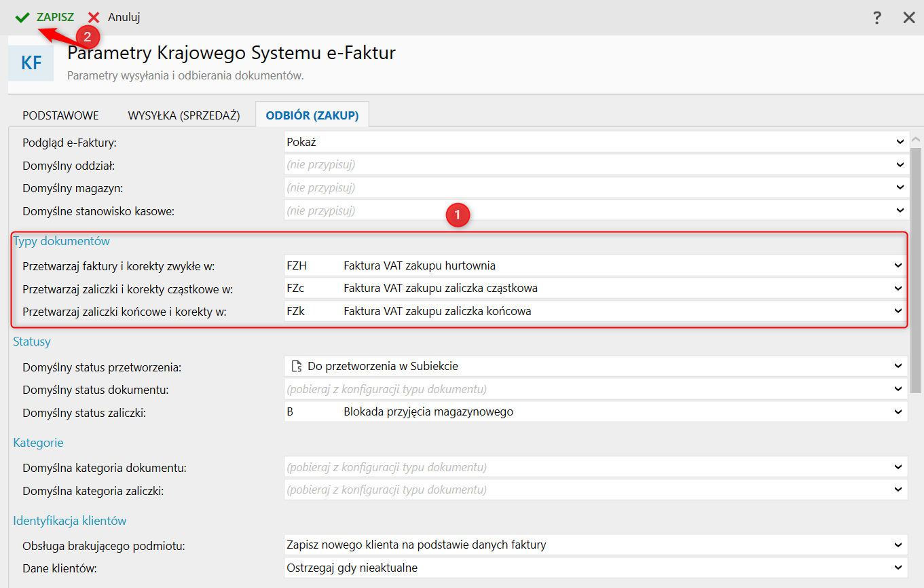Open the FZH Faktura VAT zakupu hurtownia dropdown
The width and height of the screenshot is (924, 588).
coord(898,265)
